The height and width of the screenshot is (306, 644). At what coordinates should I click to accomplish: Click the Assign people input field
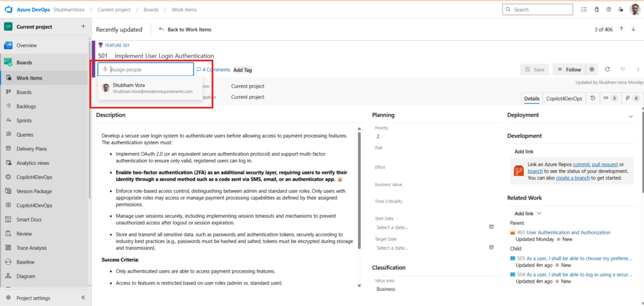point(148,69)
